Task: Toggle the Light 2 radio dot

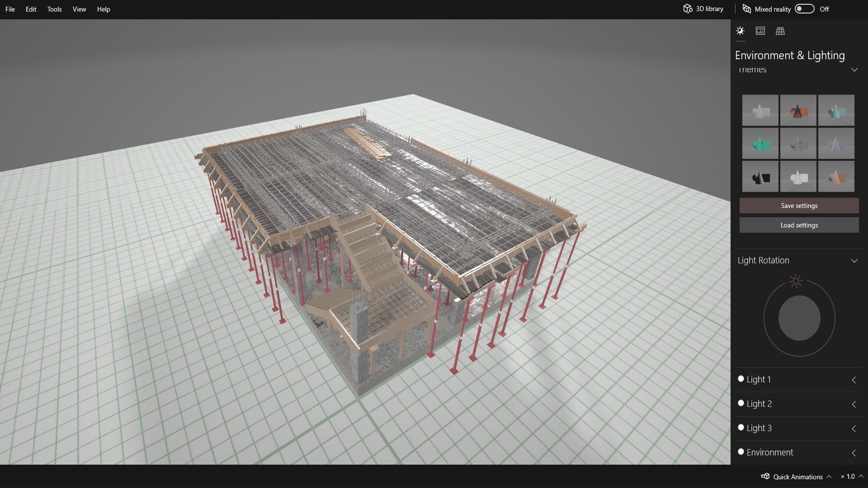Action: tap(741, 403)
